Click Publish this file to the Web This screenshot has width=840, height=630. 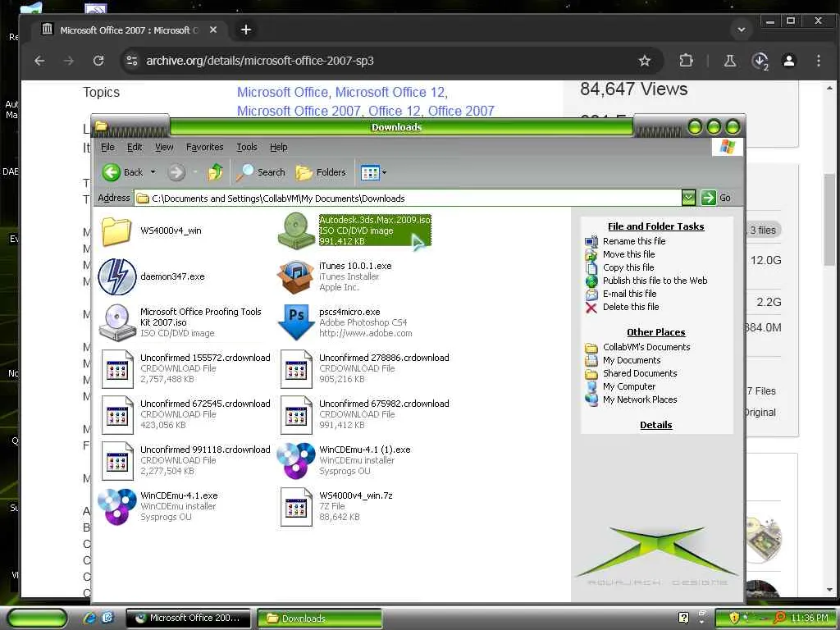[655, 281]
